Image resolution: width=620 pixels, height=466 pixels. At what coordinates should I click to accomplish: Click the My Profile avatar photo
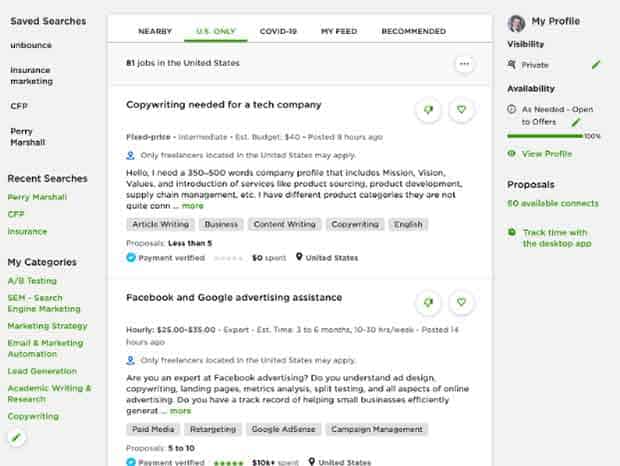516,23
